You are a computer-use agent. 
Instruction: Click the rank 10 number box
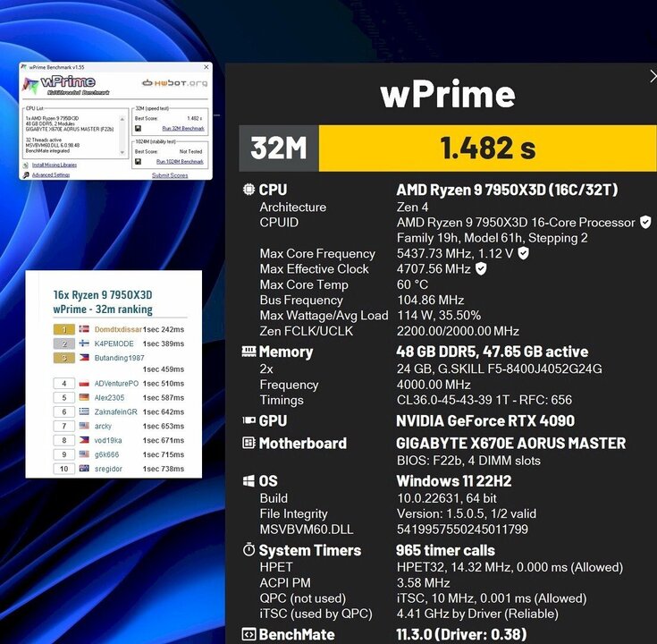click(64, 469)
